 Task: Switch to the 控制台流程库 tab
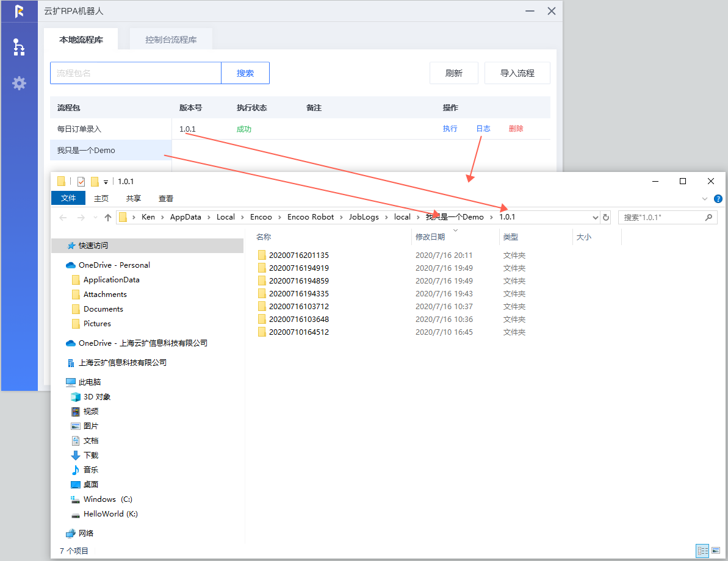171,40
